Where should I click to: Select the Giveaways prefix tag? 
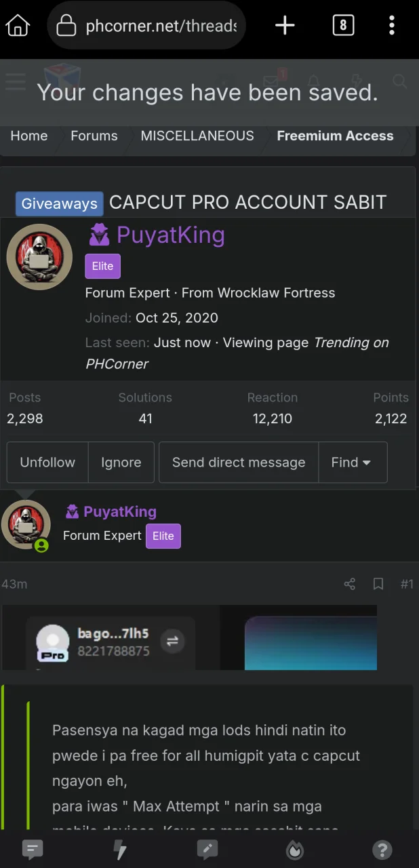click(59, 203)
